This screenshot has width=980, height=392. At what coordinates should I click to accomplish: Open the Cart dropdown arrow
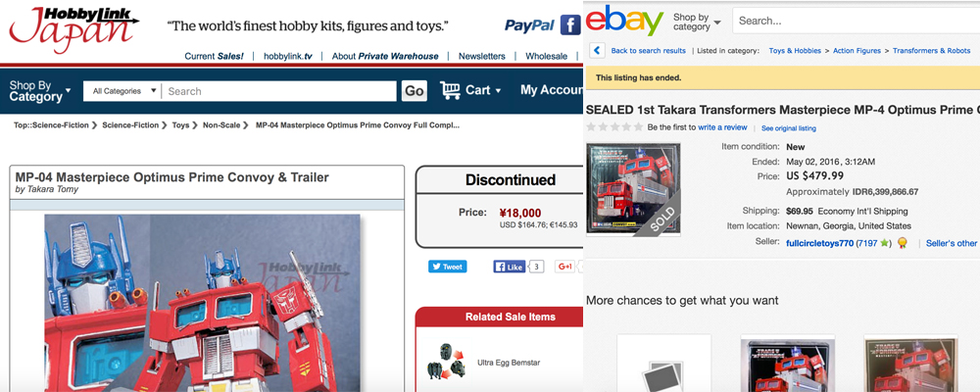(498, 91)
